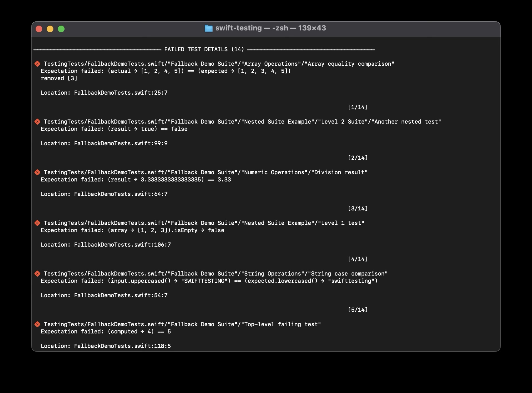Click the swift-testing folder icon in title bar
532x393 pixels.
click(208, 28)
